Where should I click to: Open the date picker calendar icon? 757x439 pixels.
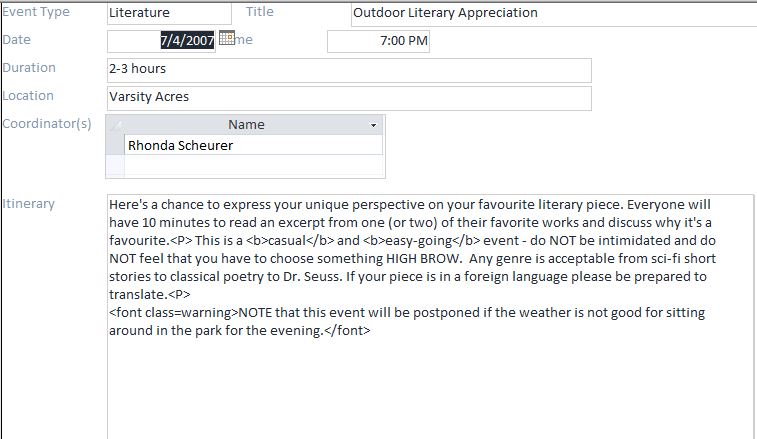pos(226,39)
